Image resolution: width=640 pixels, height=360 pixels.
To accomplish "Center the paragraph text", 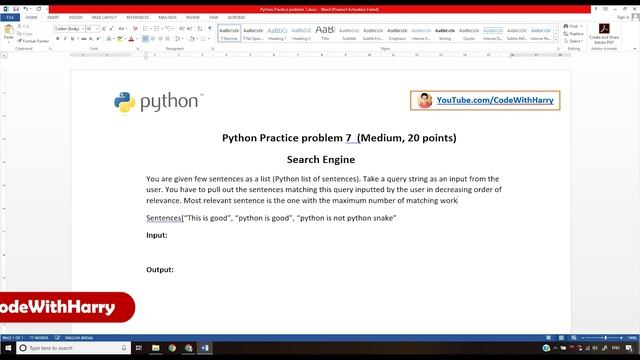I will 153,39.
